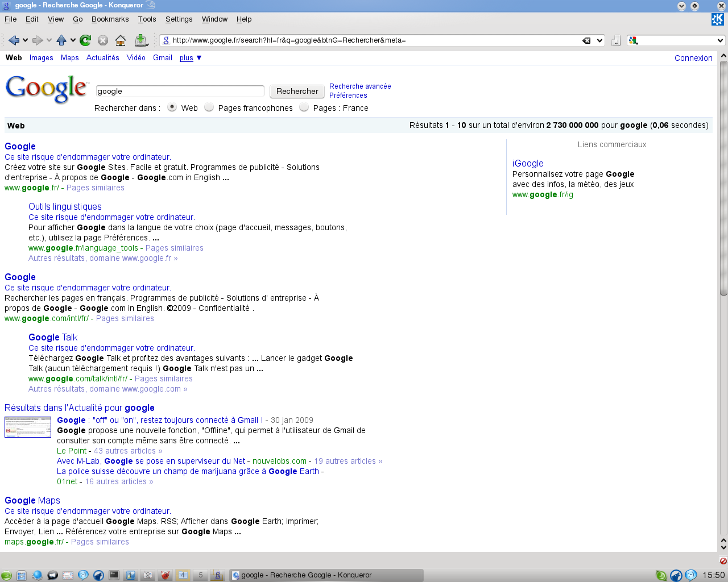Image resolution: width=728 pixels, height=582 pixels.
Task: Select the Pages francophones radio button
Action: point(209,107)
